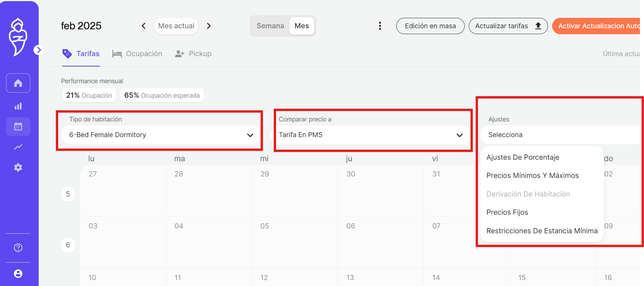The height and width of the screenshot is (286, 644).
Task: Open calendar day 28
Action: pyautogui.click(x=209, y=190)
